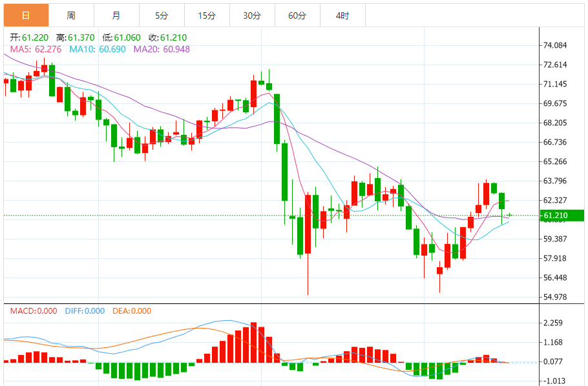Viewport: 588px width, 386px height.
Task: Click the 59.387 price axis label
Action: click(555, 239)
